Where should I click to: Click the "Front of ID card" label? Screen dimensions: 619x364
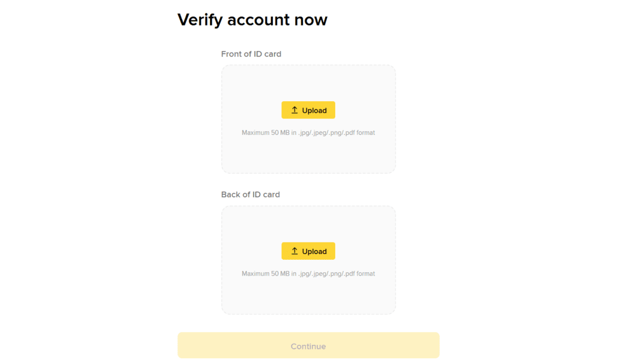[251, 54]
